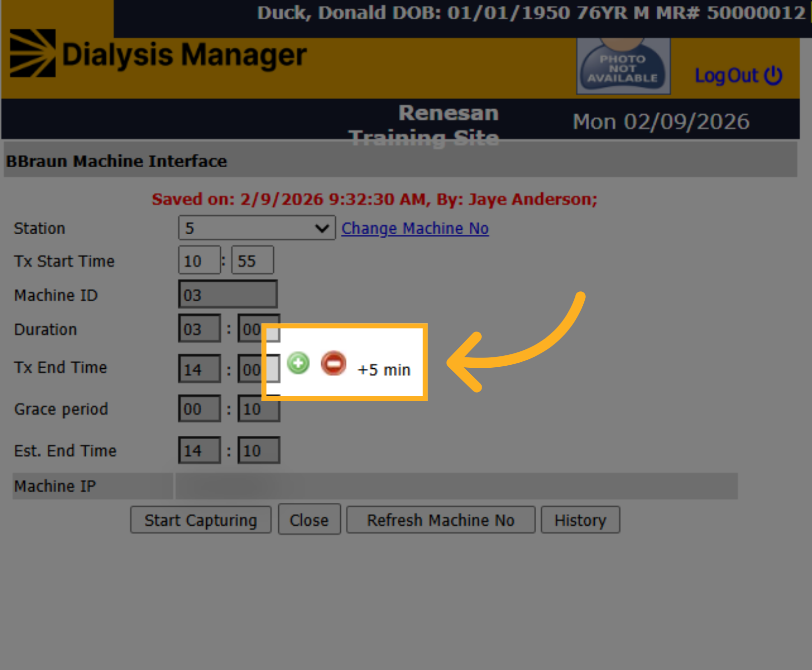Click the Renesan Training Site title
This screenshot has height=670, width=812.
(x=424, y=125)
